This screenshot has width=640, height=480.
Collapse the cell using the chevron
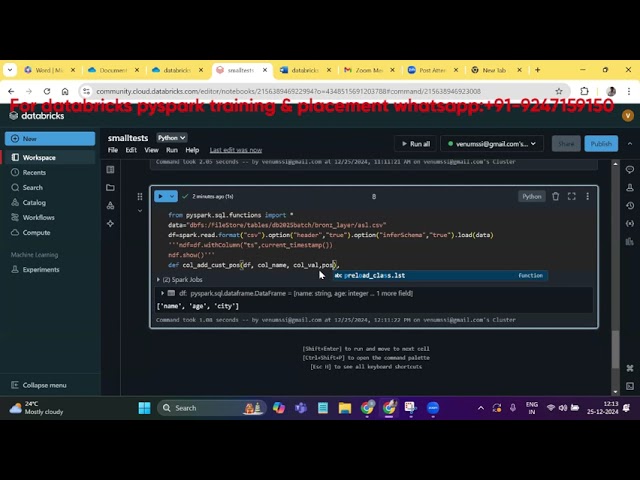pyautogui.click(x=140, y=211)
